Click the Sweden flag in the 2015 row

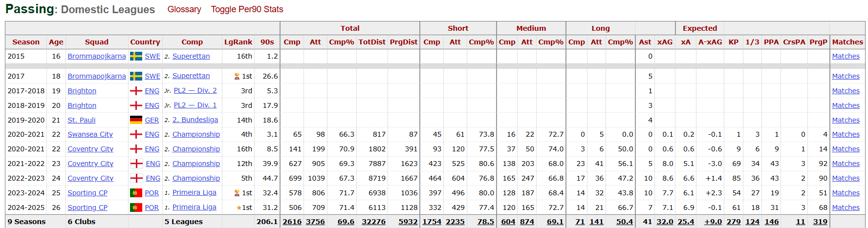tap(136, 56)
